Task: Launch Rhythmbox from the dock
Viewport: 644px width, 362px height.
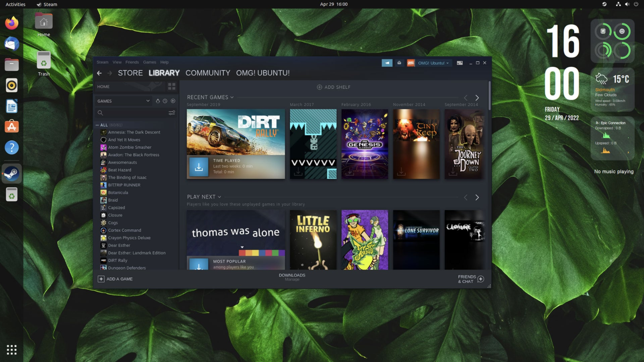Action: tap(12, 85)
